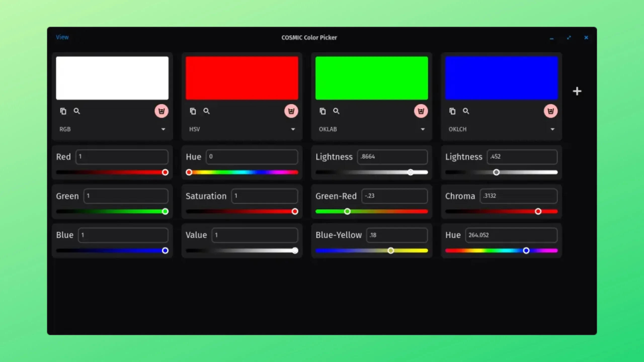Focus the Blue value input field

(123, 235)
